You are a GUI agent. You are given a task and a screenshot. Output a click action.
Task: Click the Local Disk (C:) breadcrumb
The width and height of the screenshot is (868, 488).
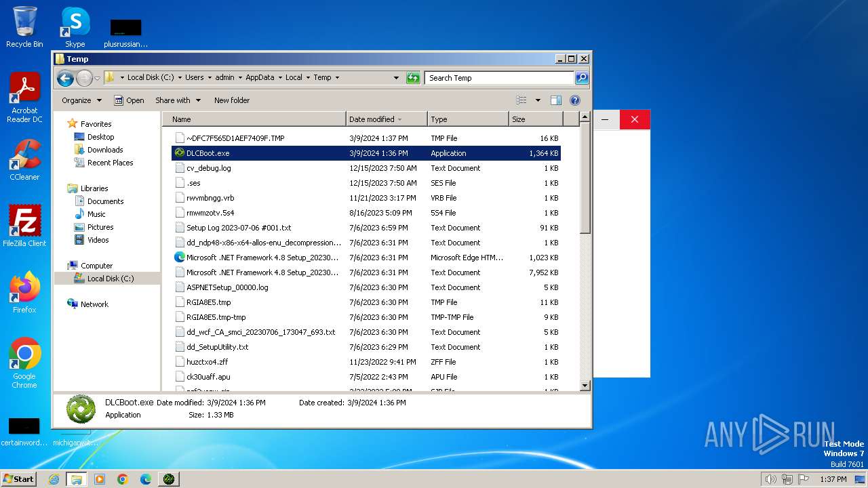pyautogui.click(x=151, y=77)
